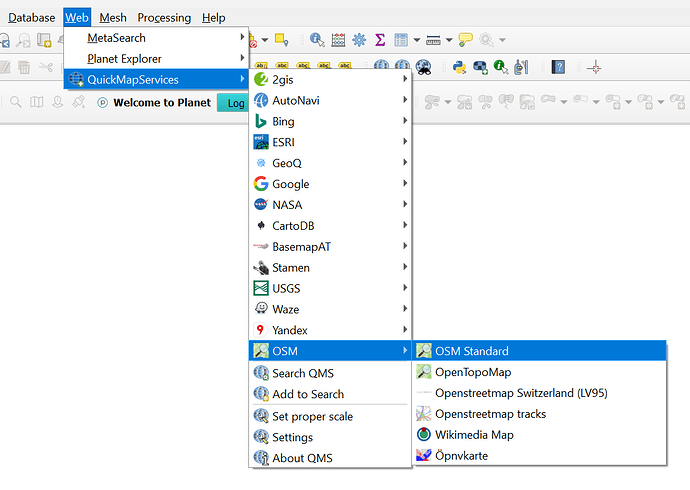Open the Database menu
Viewport: 690px width, 490px height.
31,18
